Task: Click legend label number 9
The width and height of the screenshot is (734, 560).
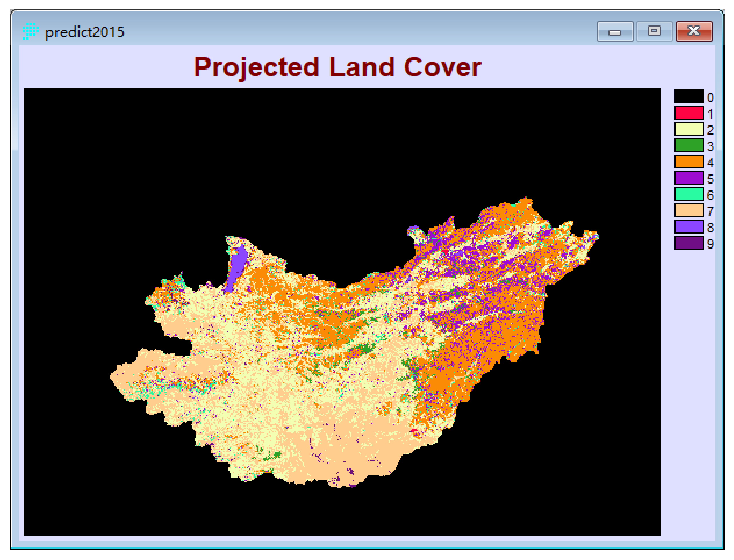Action: [x=710, y=244]
